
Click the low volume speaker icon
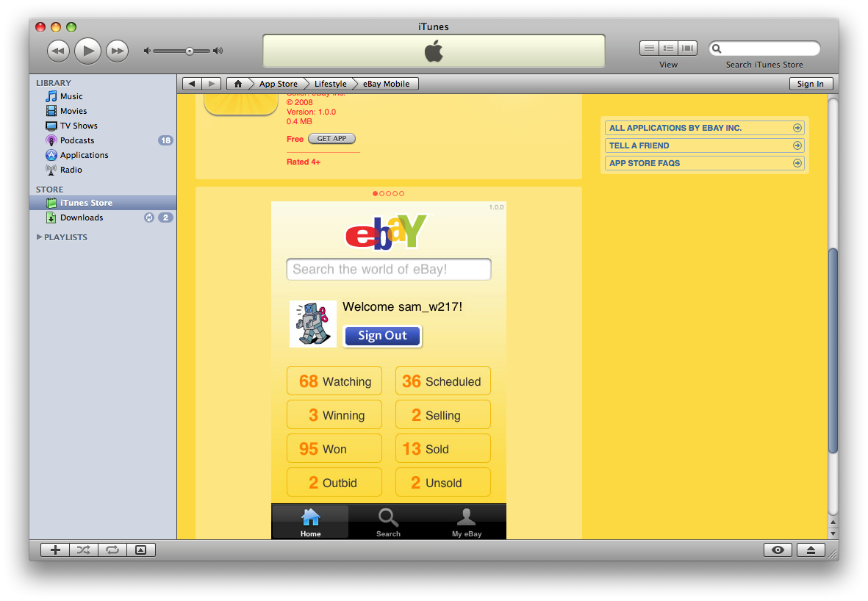point(147,51)
